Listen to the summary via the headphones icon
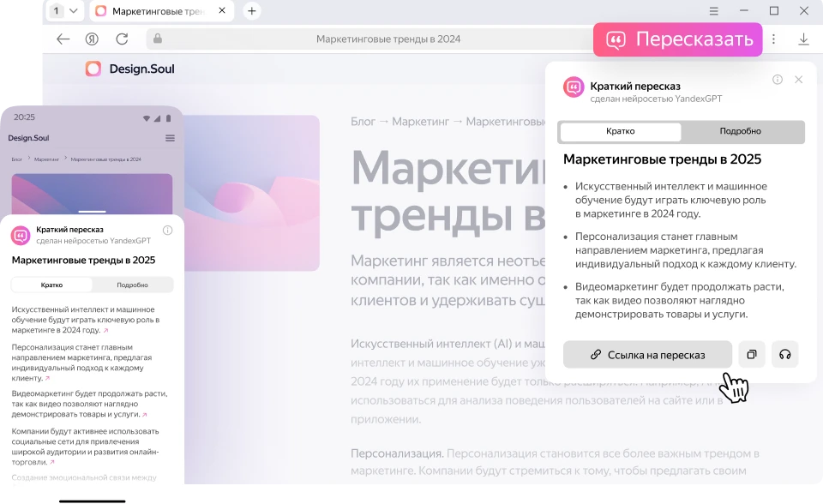 [x=784, y=355]
